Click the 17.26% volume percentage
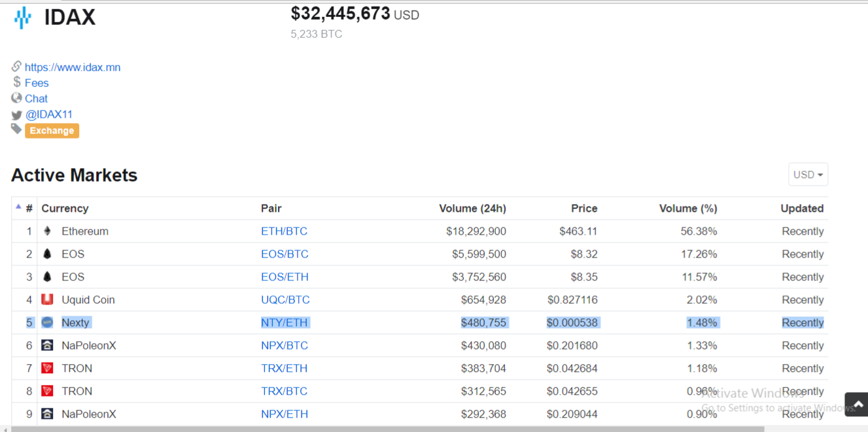 pos(699,254)
